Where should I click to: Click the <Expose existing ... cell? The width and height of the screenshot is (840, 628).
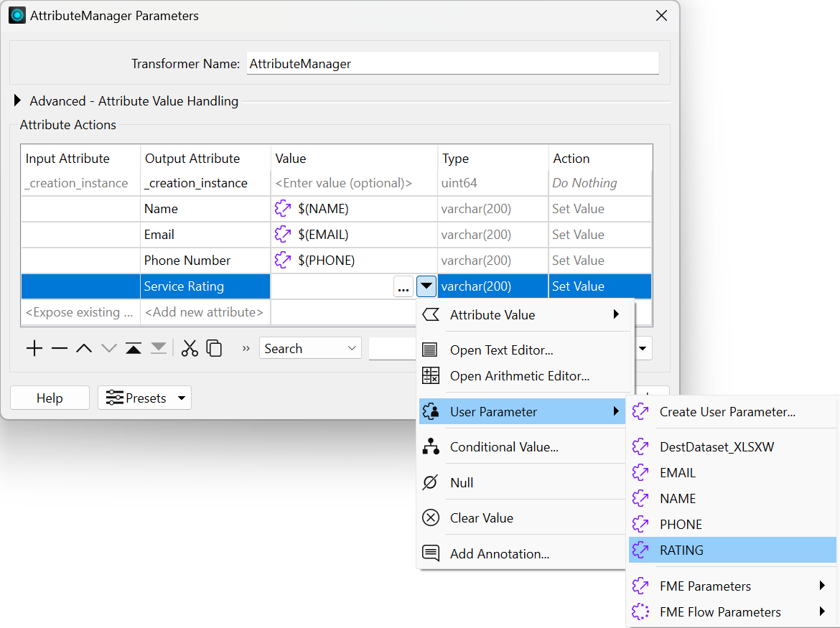click(80, 312)
